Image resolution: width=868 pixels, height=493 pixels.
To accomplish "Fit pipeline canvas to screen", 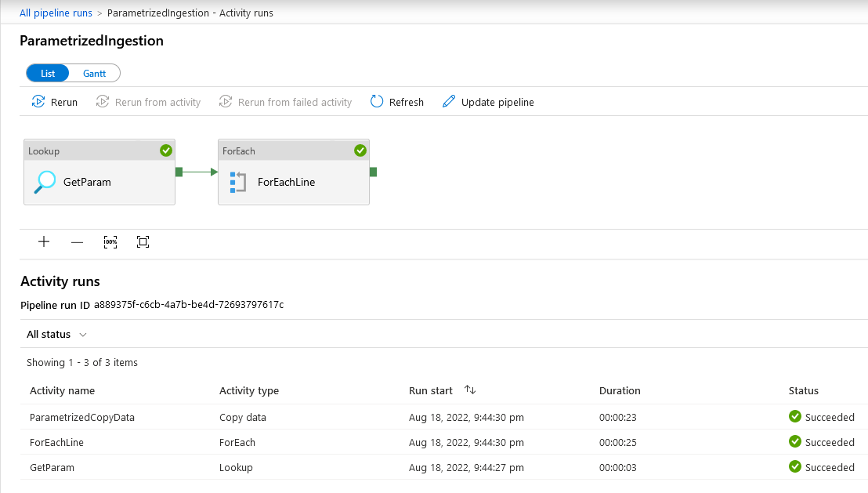I will pyautogui.click(x=143, y=242).
